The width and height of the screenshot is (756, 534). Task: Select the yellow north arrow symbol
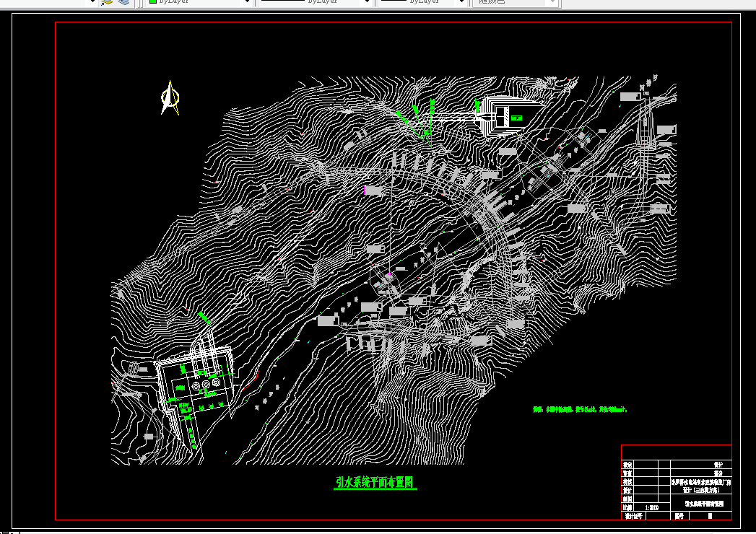tap(170, 98)
